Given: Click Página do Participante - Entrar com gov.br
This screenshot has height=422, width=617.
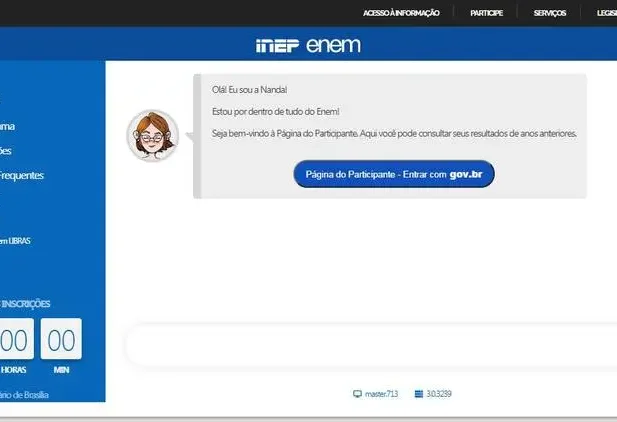Looking at the screenshot, I should coord(394,174).
